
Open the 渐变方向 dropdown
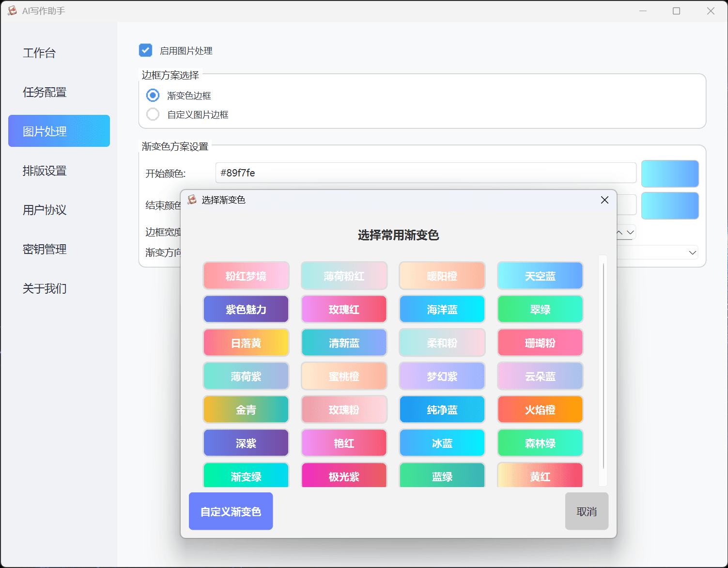point(693,252)
